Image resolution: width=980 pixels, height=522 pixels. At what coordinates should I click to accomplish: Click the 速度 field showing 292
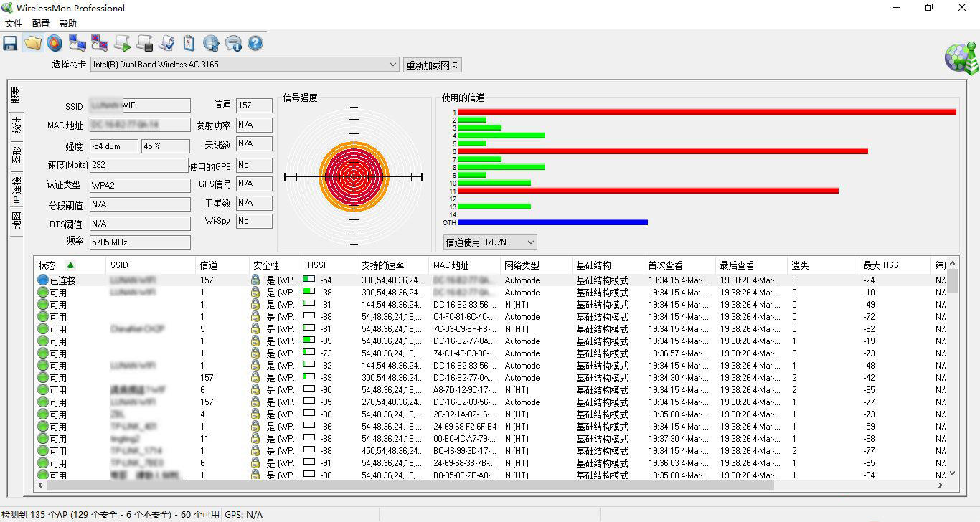coord(139,165)
